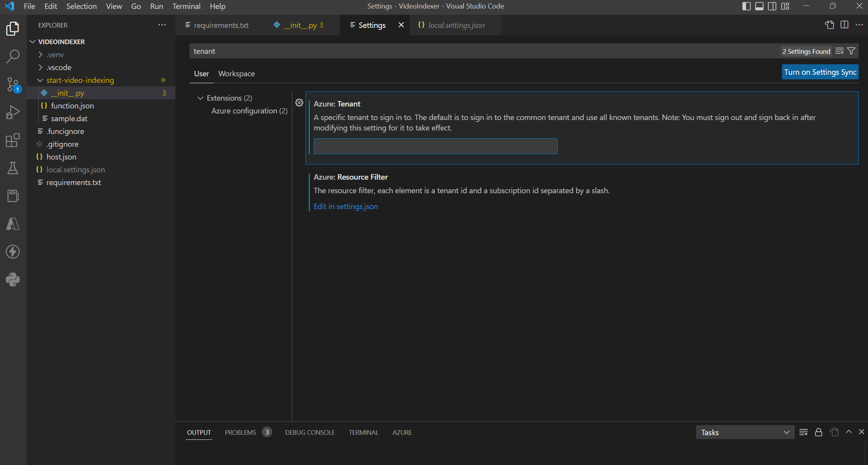Click the Python icon in activity bar
The image size is (868, 465).
point(13,280)
